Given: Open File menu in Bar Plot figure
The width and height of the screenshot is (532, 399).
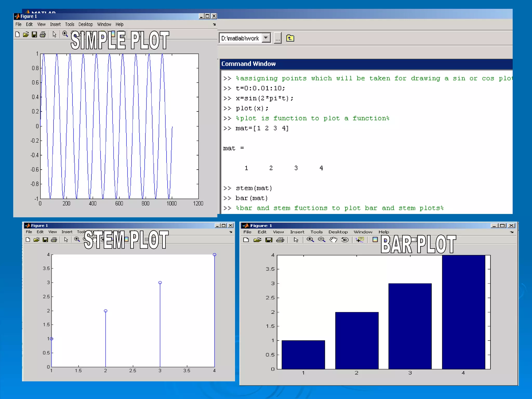Looking at the screenshot, I should (x=247, y=232).
